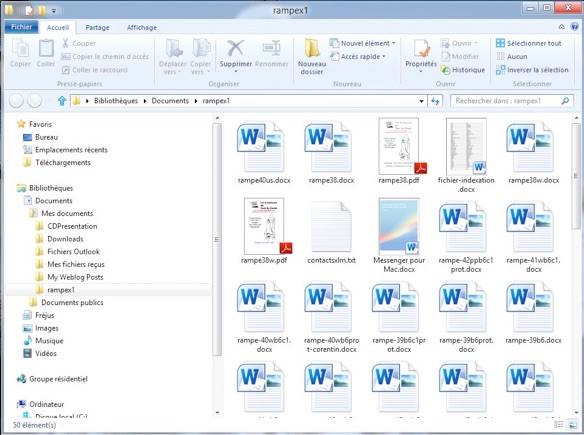Click the Supprimer delete icon
This screenshot has width=584, height=435.
[235, 49]
